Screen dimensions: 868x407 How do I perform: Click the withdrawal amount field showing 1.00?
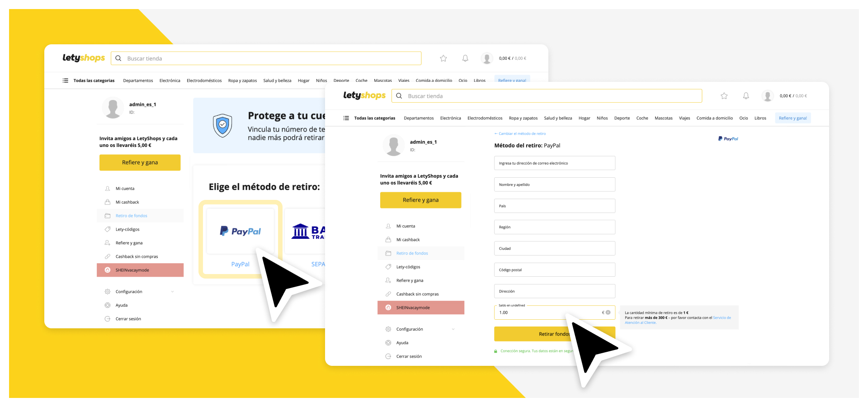(555, 312)
